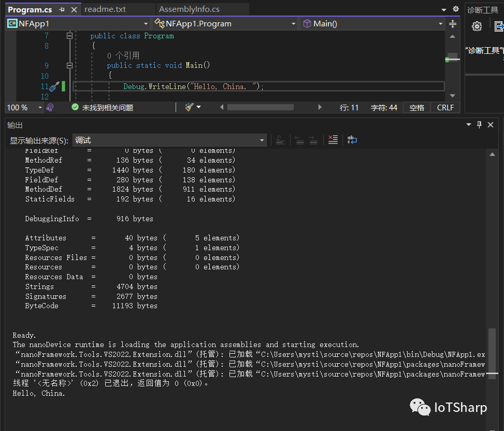Image resolution: width=504 pixels, height=431 pixels.
Task: Collapse the Program class code block
Action: (x=69, y=36)
